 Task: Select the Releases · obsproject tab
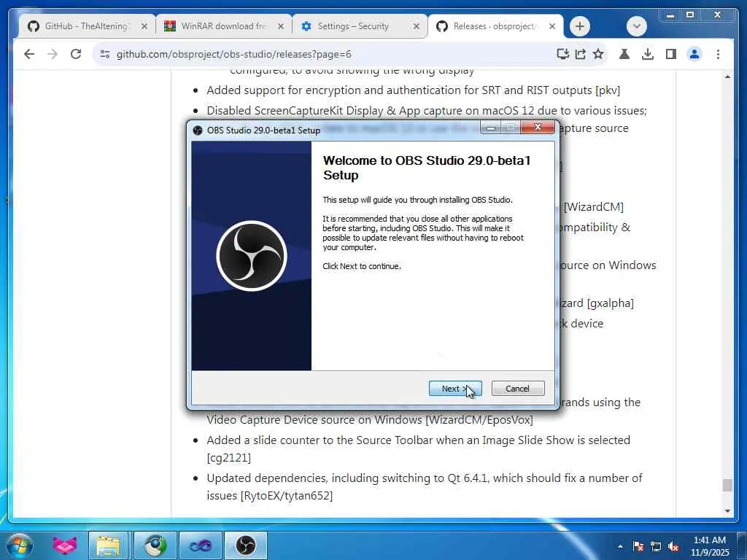(494, 26)
